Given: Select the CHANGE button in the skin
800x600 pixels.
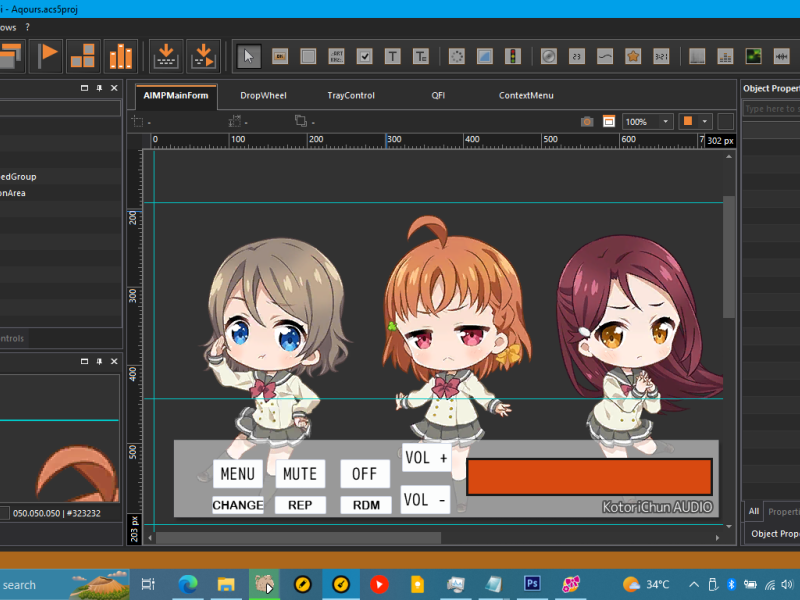Looking at the screenshot, I should pos(238,505).
